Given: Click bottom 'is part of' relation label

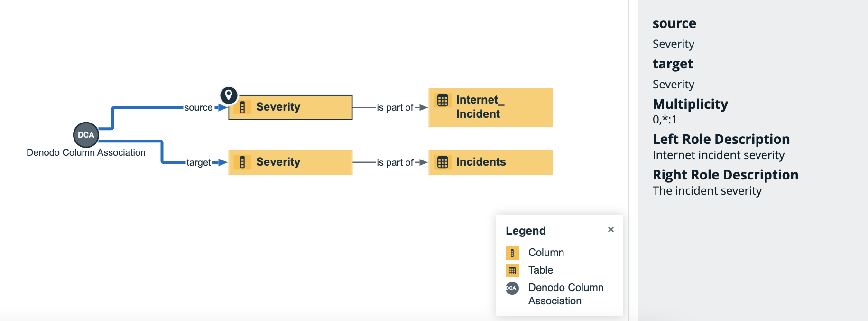Looking at the screenshot, I should [x=395, y=163].
